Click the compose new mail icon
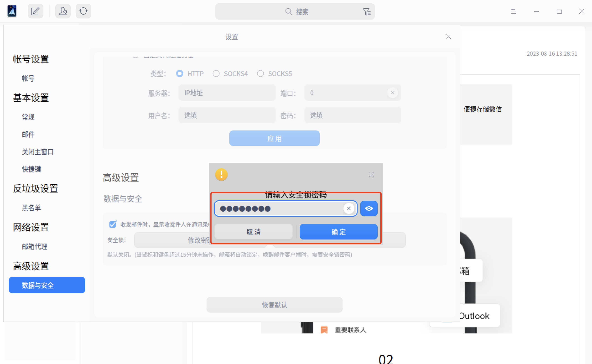 (x=35, y=11)
